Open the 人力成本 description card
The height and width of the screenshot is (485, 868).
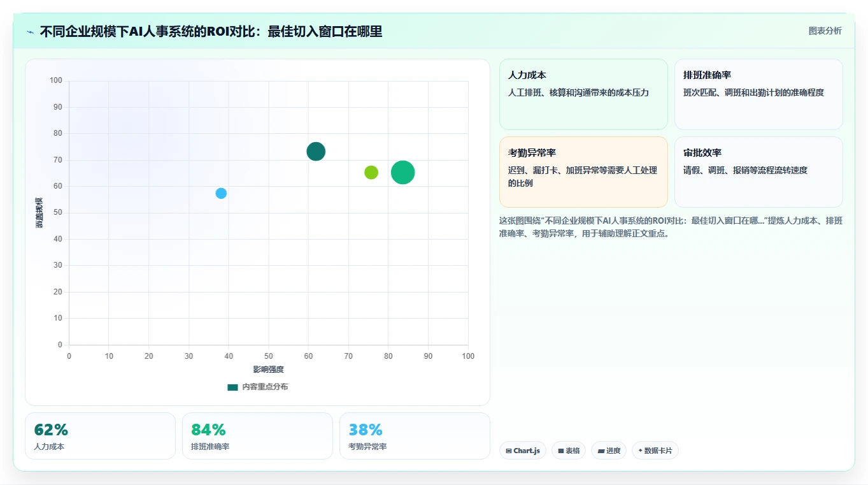point(583,94)
